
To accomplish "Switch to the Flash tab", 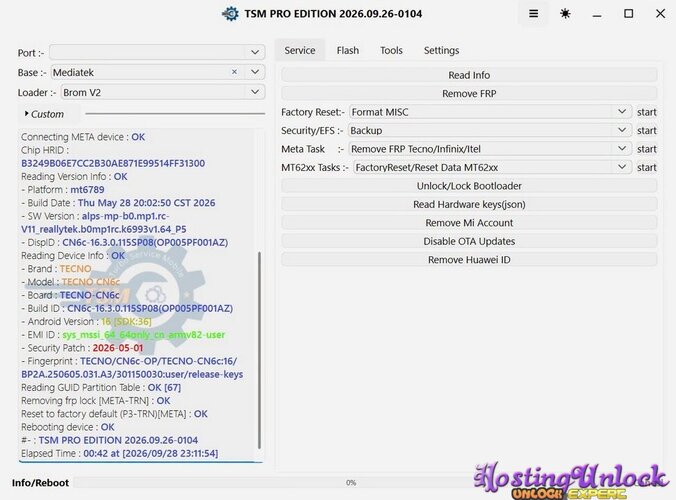I will (x=347, y=50).
